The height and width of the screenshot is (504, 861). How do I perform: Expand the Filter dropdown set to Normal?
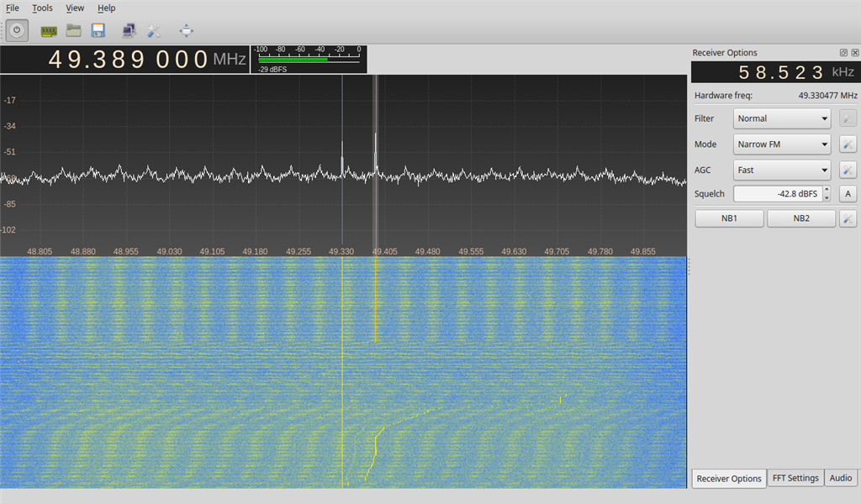[782, 118]
